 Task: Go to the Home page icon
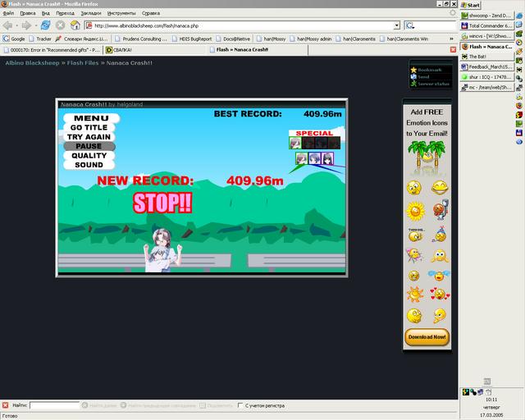coord(75,25)
